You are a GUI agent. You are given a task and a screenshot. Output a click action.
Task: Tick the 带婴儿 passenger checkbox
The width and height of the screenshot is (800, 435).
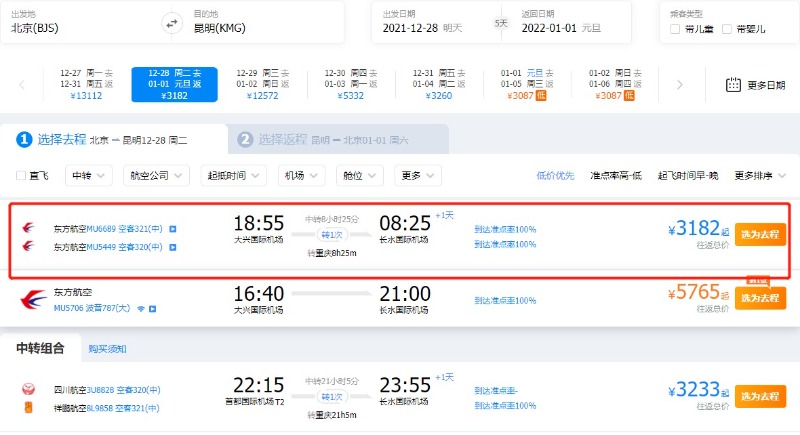click(727, 29)
